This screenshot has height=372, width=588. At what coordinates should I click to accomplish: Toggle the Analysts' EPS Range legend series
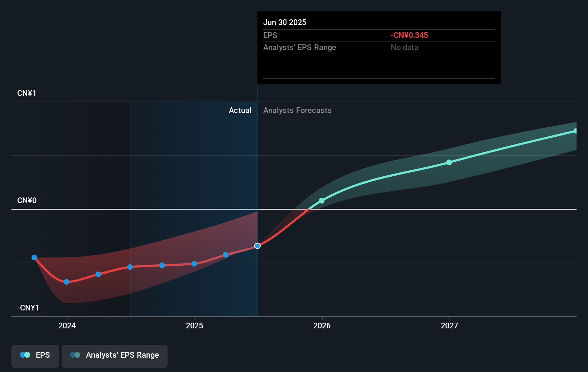pos(115,356)
